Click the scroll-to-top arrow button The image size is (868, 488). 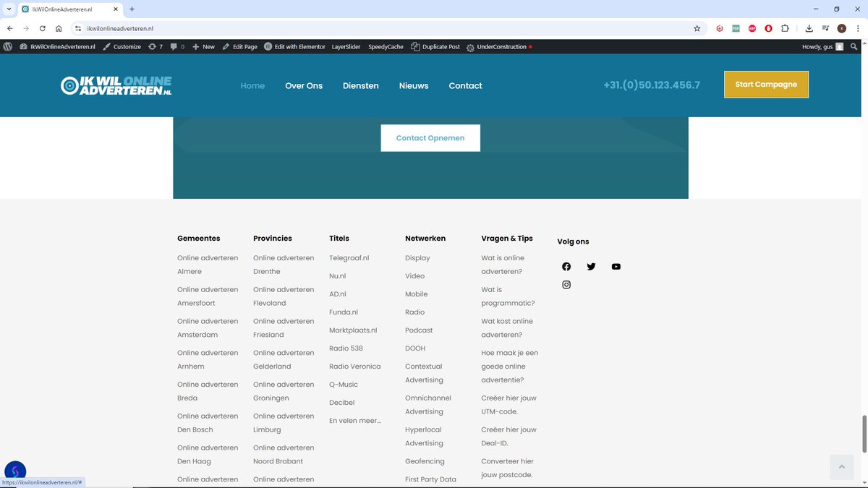pos(841,467)
